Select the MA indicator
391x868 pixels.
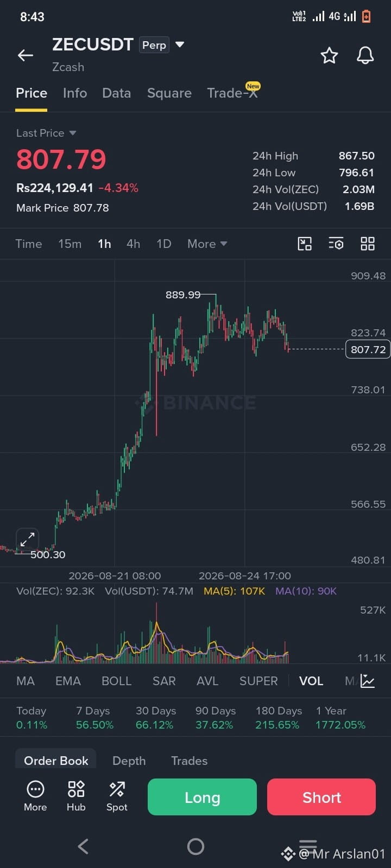pyautogui.click(x=26, y=681)
